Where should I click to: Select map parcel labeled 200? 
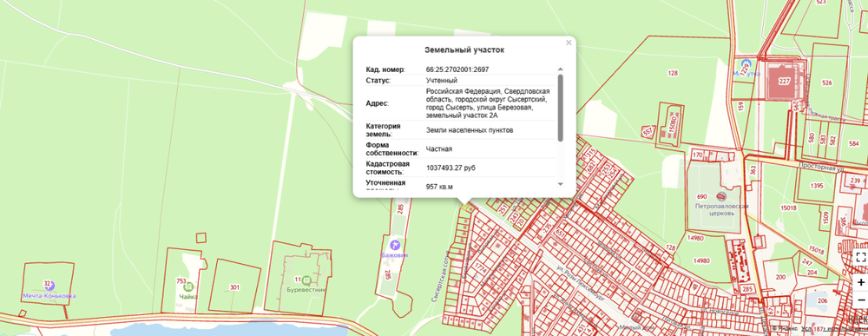coord(781,277)
